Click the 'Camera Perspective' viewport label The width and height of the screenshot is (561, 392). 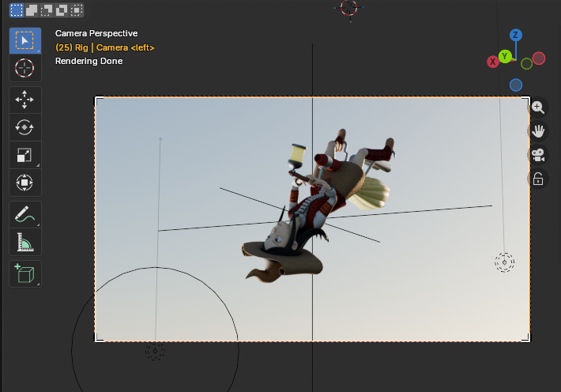pyautogui.click(x=96, y=33)
